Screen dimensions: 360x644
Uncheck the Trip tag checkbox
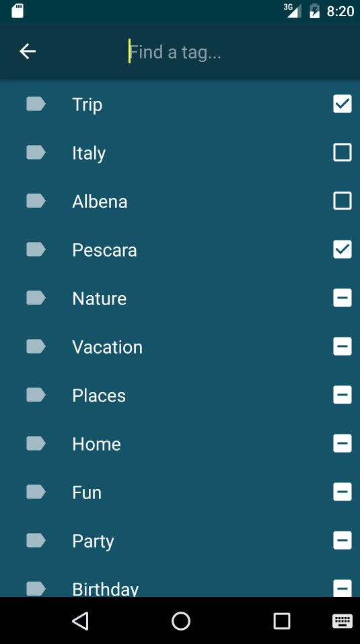pos(343,104)
